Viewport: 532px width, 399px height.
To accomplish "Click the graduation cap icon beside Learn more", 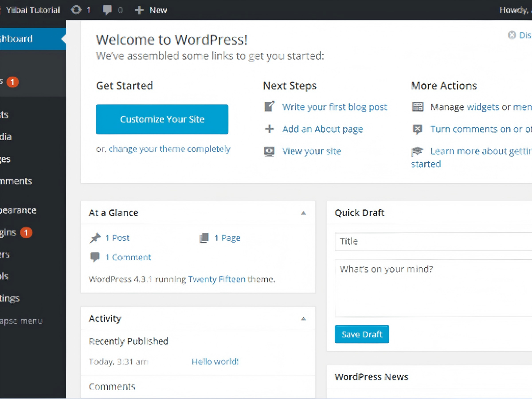I will [417, 152].
